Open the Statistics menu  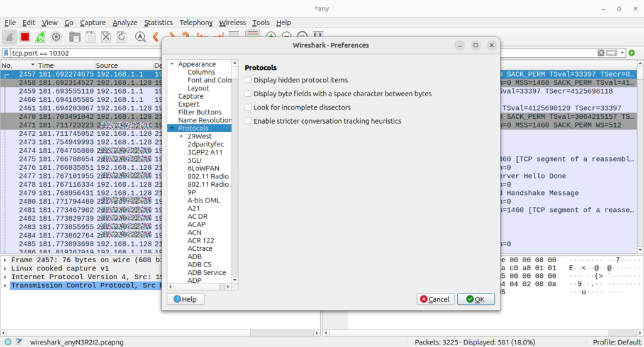pyautogui.click(x=158, y=23)
